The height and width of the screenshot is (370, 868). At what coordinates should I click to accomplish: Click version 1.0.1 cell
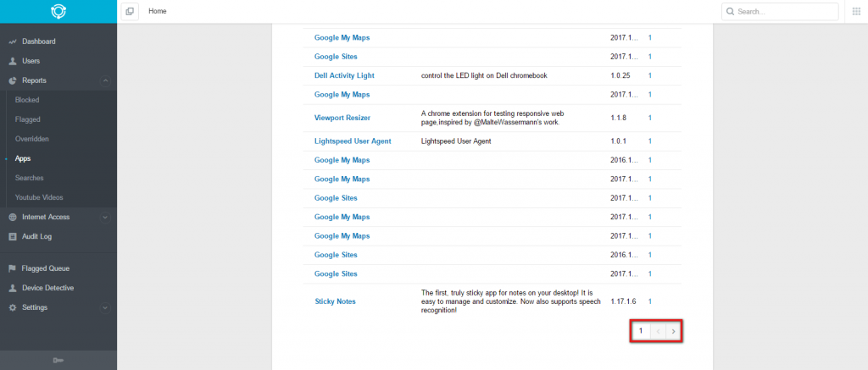click(x=618, y=141)
